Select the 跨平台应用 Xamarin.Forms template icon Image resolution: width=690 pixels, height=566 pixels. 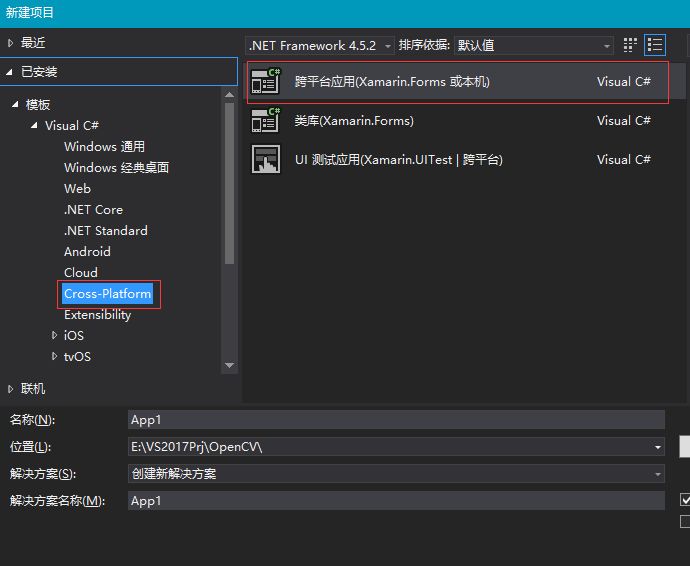click(x=265, y=82)
